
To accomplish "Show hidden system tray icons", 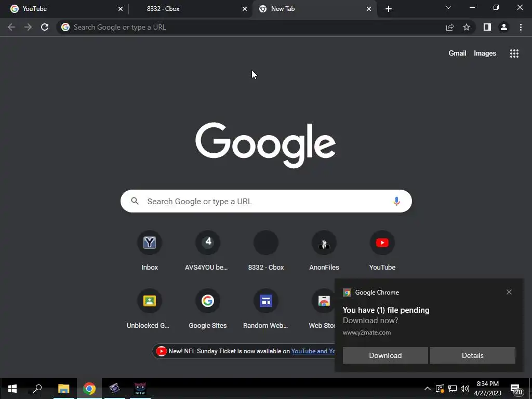I will pyautogui.click(x=428, y=389).
